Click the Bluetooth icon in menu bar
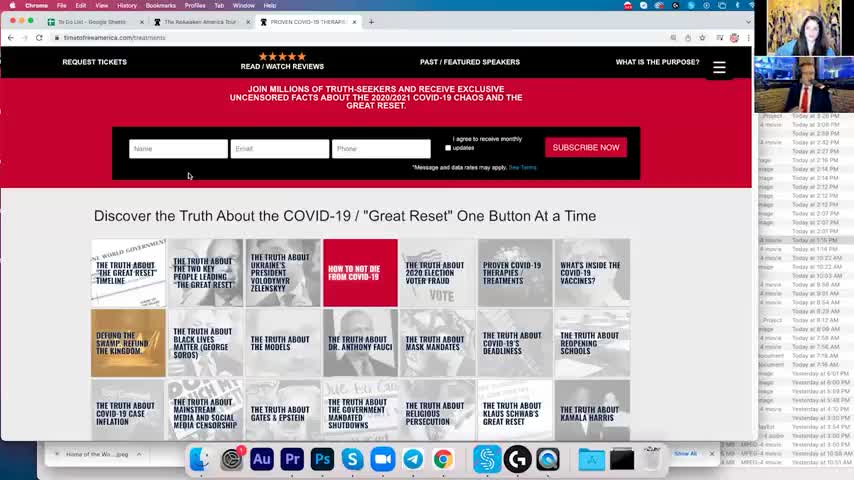Viewport: 854px width, 480px height. [737, 5]
